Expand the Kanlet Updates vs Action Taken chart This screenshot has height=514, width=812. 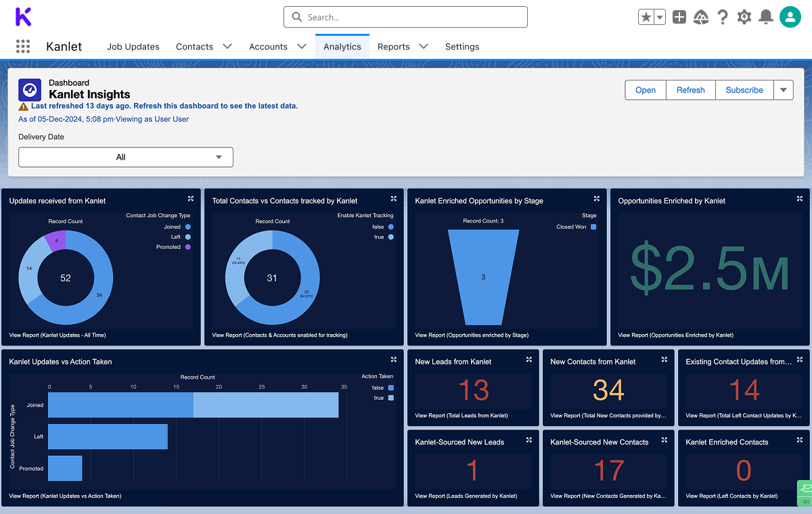pos(394,360)
